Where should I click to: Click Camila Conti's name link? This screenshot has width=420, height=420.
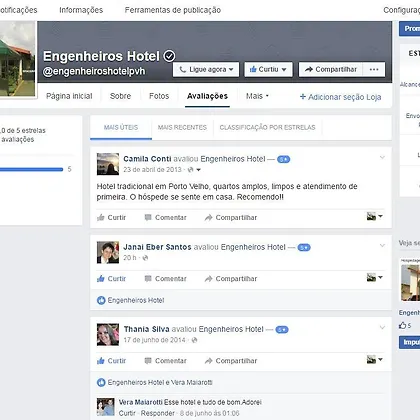[x=147, y=159]
